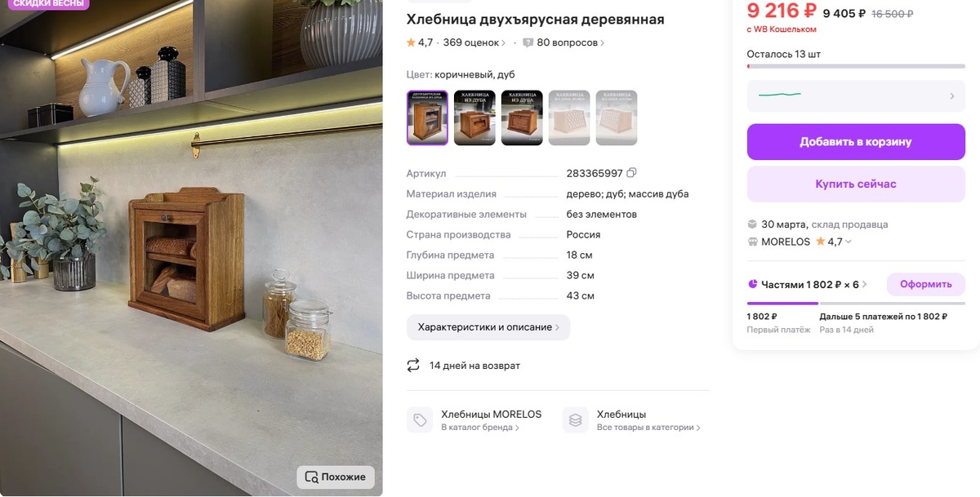Open the 80 вопросов section
Screen dimensions: 980x497
(x=570, y=42)
